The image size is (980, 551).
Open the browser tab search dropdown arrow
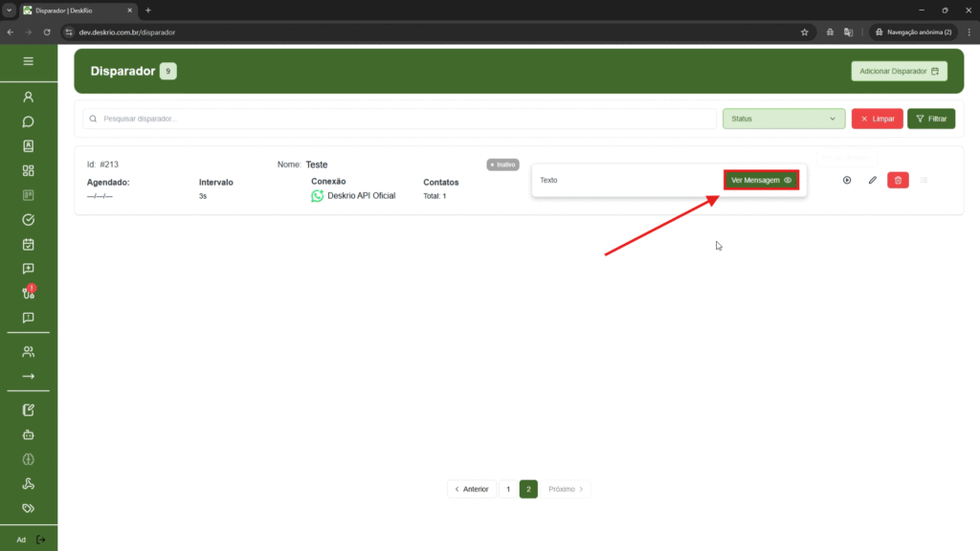click(9, 11)
